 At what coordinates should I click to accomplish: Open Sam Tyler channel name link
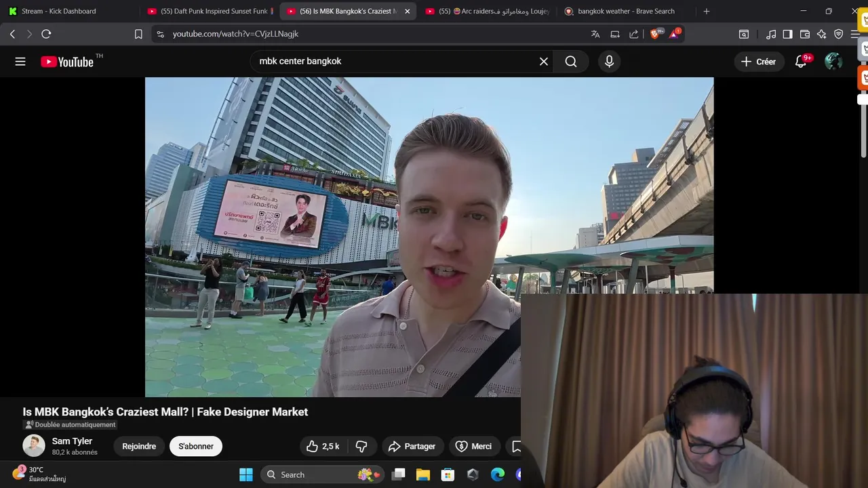point(72,441)
